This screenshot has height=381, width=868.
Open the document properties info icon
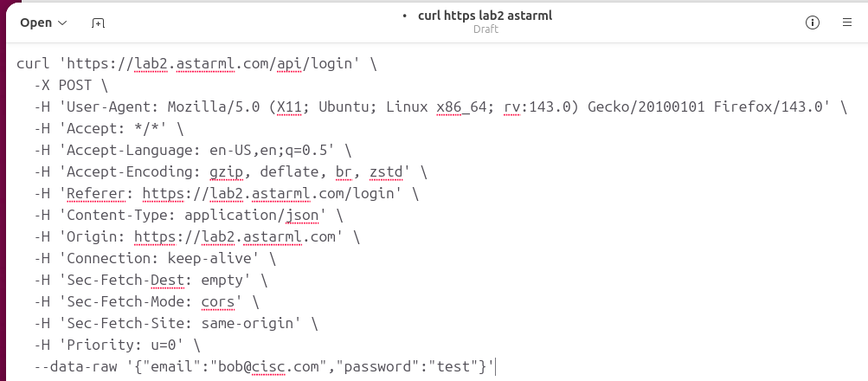pos(812,23)
